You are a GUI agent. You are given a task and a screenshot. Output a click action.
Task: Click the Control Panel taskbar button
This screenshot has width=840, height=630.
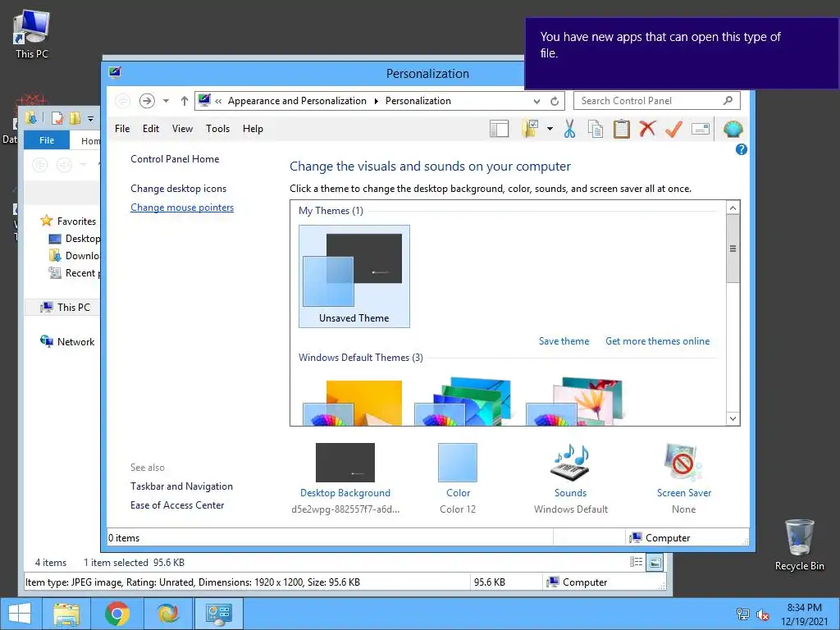coord(218,614)
